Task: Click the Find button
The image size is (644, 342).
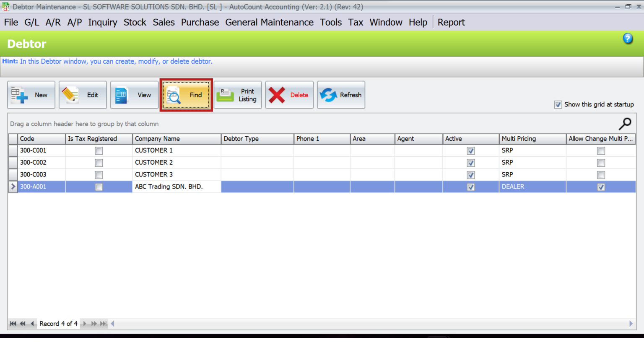Action: (x=186, y=95)
